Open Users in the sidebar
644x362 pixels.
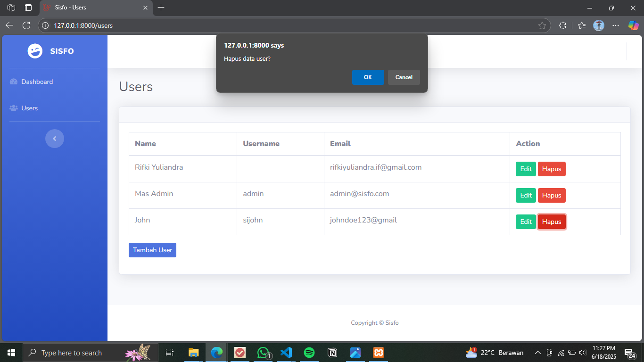tap(29, 108)
